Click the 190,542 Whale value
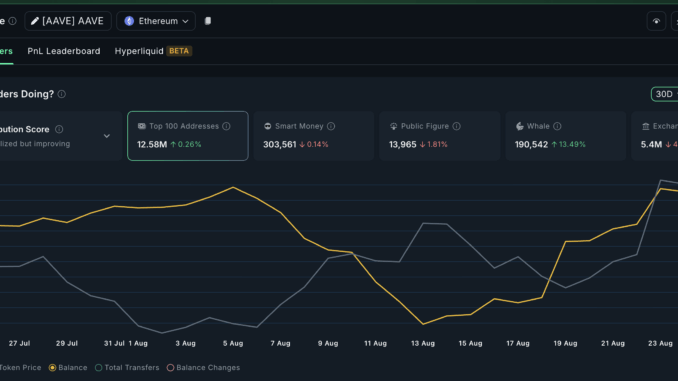 [531, 144]
